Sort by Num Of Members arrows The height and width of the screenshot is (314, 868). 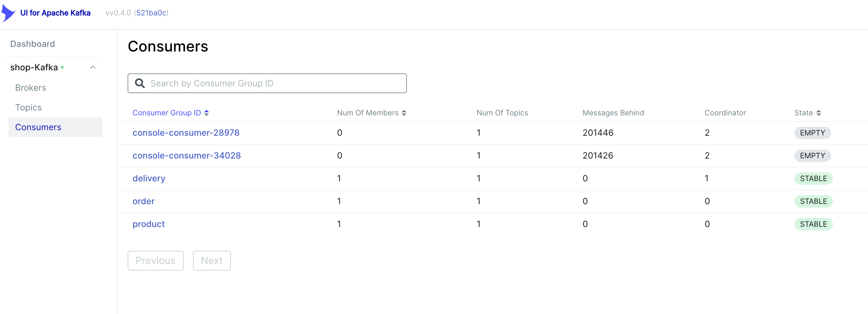pos(404,113)
